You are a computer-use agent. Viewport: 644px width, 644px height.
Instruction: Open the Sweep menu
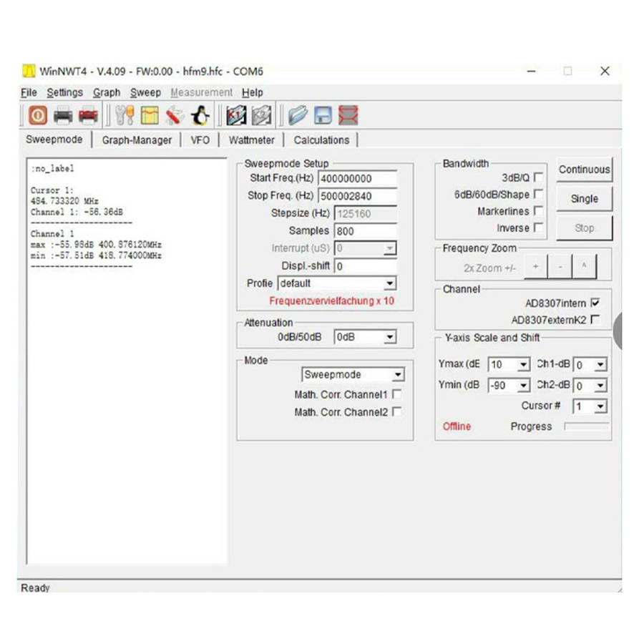click(145, 92)
